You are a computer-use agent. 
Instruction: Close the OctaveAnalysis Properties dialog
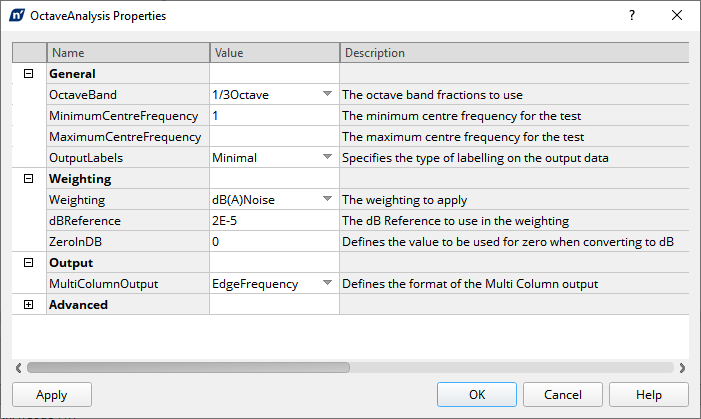[x=677, y=15]
